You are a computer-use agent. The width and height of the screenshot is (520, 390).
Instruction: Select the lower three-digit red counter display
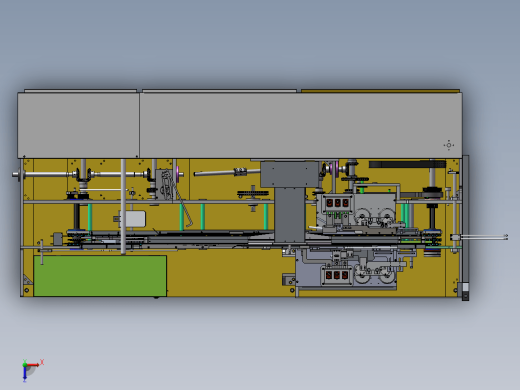pos(336,275)
